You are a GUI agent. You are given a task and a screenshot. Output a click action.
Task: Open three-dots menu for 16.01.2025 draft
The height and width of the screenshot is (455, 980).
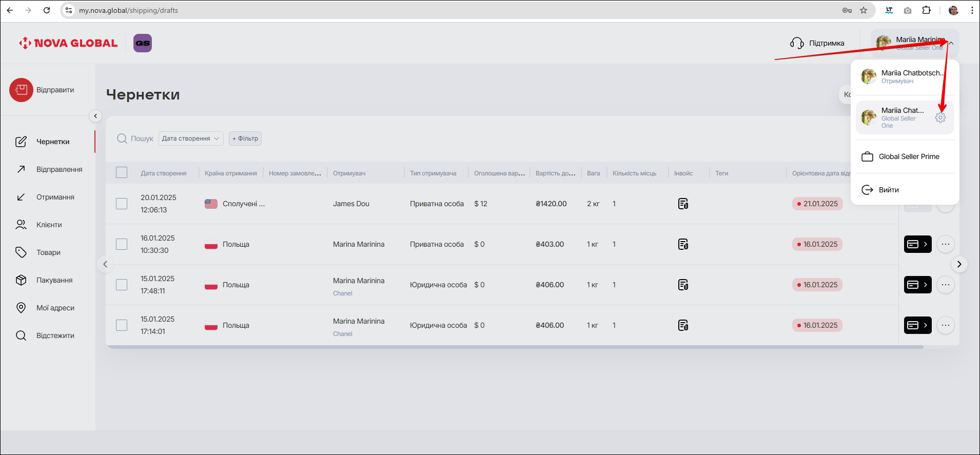pos(945,244)
